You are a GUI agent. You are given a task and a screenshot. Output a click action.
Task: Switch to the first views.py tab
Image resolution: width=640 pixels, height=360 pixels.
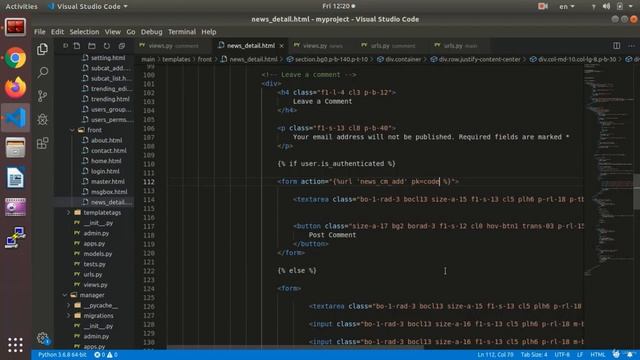(x=173, y=46)
